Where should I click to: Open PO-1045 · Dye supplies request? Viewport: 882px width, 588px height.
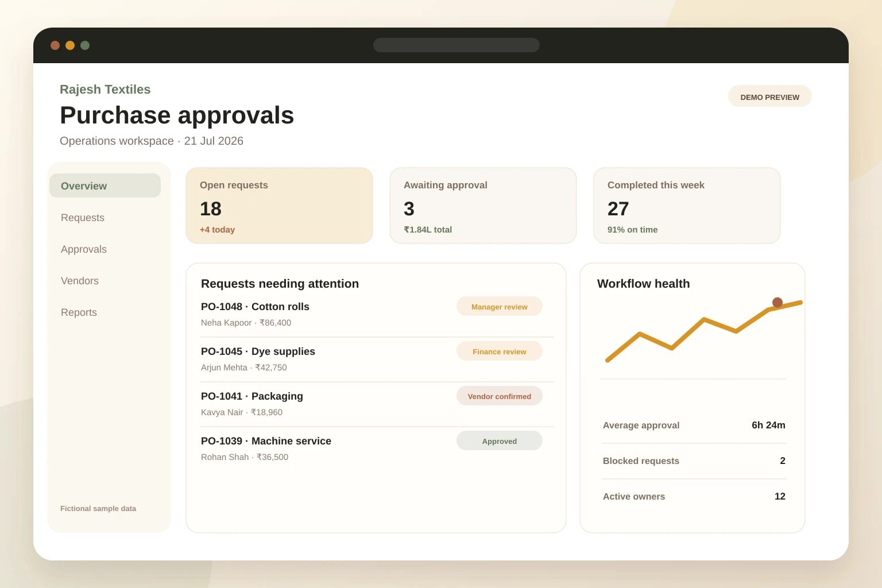tap(258, 351)
